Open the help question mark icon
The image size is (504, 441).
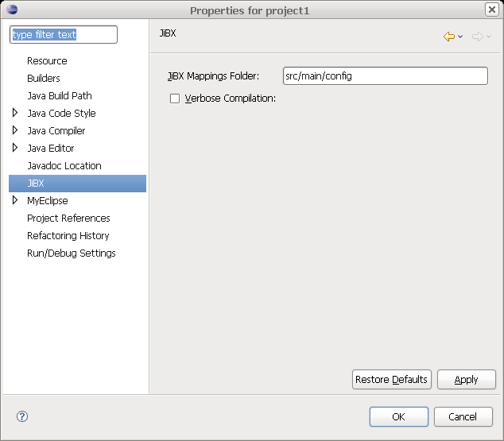[22, 416]
